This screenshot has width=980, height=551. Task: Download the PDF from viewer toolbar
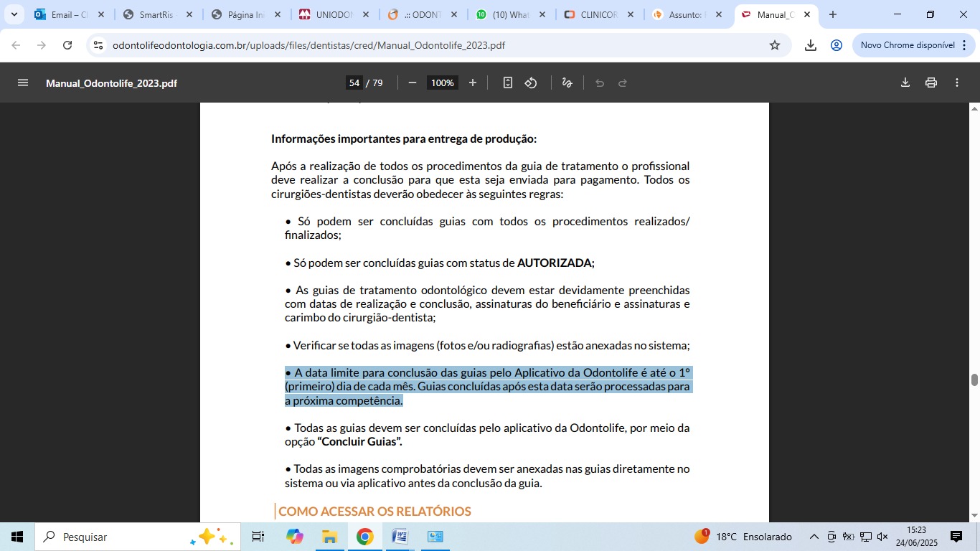(905, 83)
